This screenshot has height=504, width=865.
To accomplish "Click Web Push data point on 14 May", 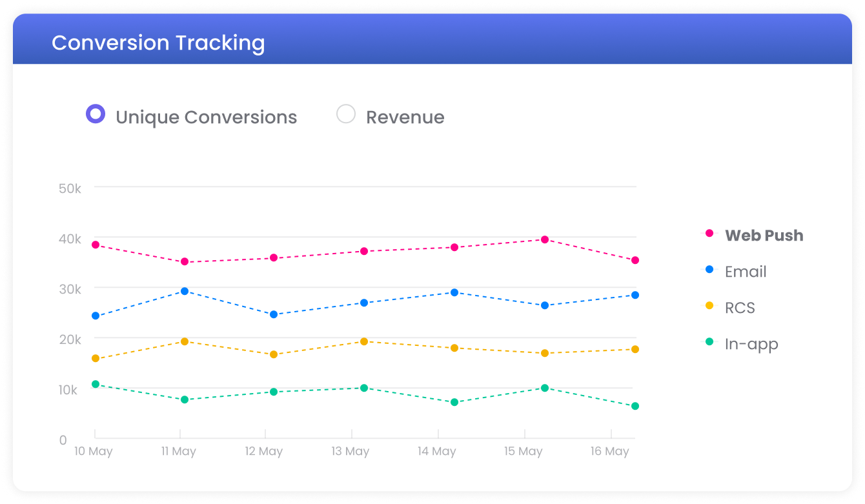I will (x=454, y=247).
